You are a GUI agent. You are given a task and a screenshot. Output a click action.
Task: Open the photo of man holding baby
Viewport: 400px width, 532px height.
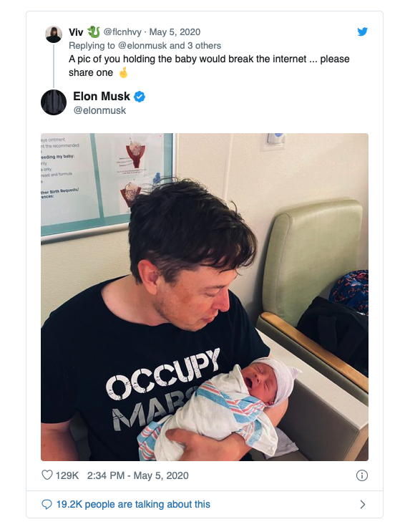pos(205,297)
